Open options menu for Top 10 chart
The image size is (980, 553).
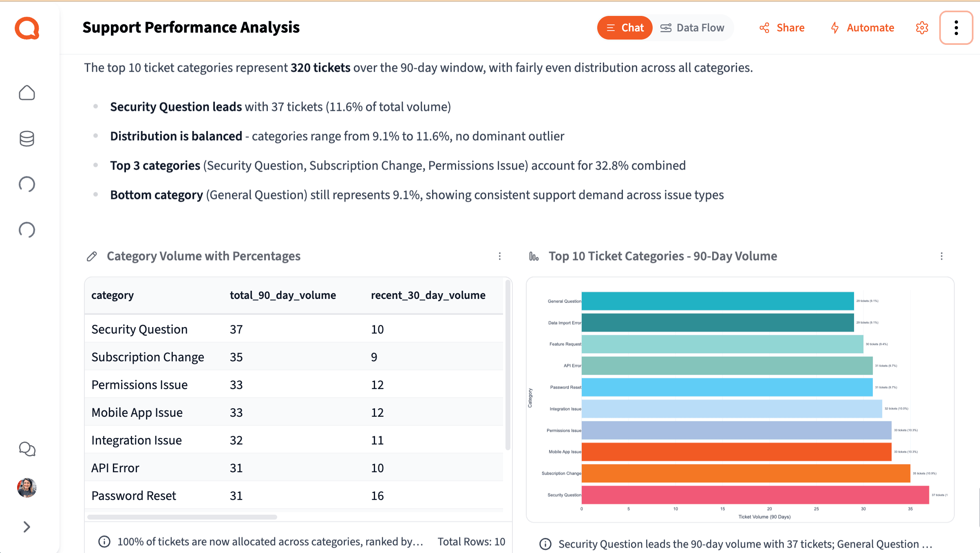click(x=941, y=256)
